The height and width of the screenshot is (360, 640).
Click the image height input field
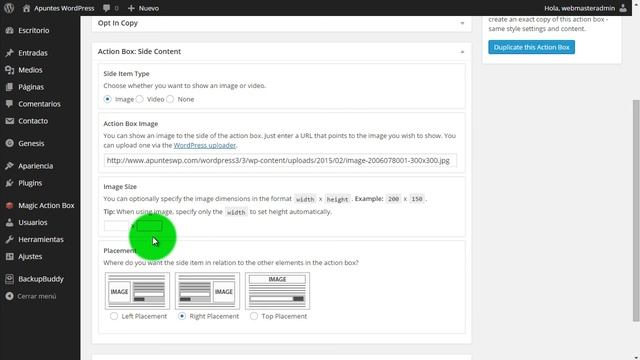click(149, 226)
